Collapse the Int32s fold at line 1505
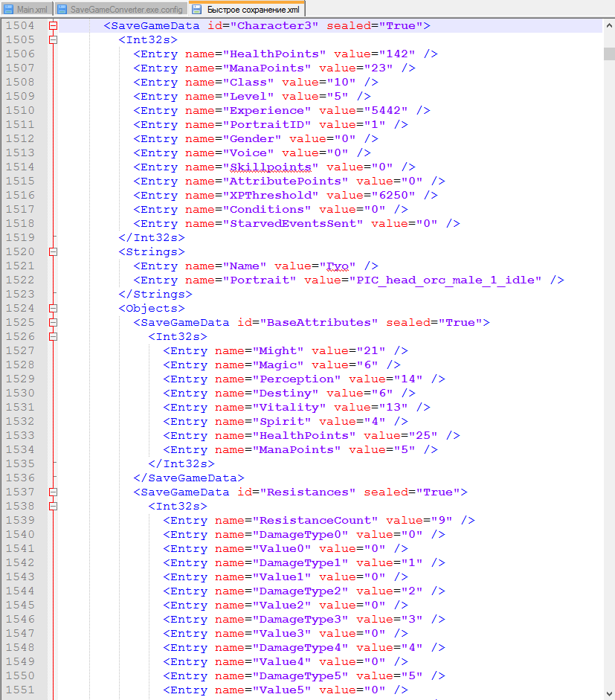615x700 pixels. 53,39
